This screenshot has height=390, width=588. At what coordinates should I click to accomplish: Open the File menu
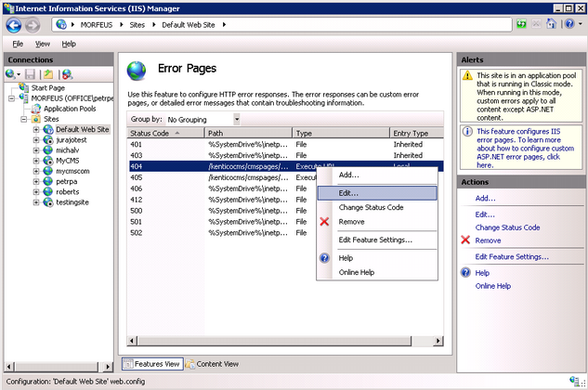tap(18, 44)
